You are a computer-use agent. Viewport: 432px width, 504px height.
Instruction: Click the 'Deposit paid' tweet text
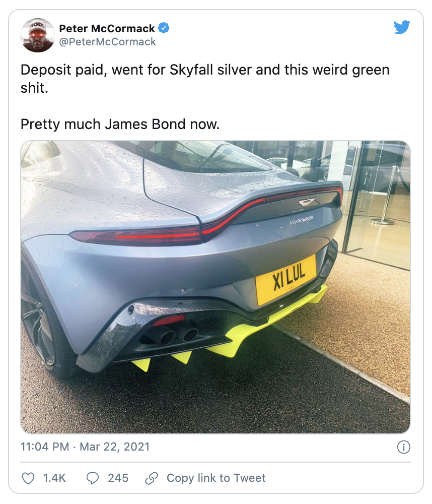tap(205, 79)
